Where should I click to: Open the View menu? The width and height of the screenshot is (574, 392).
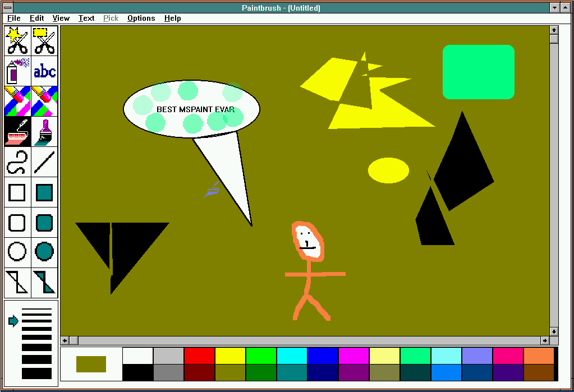pos(61,19)
